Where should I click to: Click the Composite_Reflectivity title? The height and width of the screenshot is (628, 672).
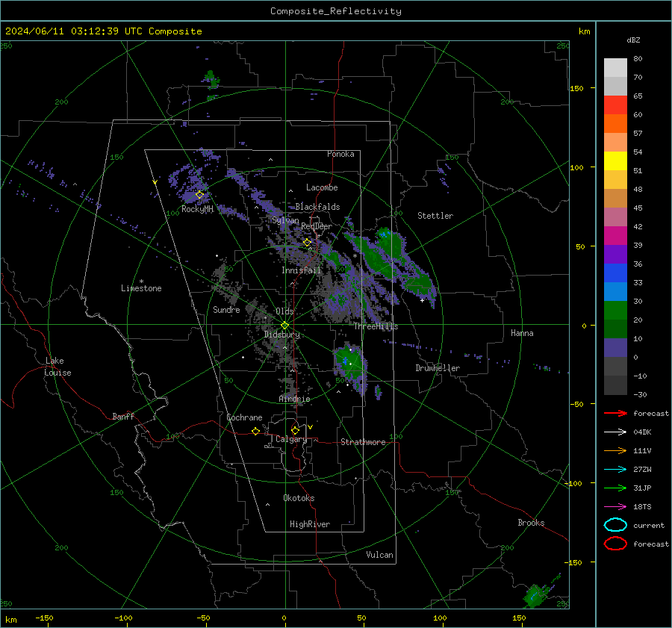tap(336, 11)
